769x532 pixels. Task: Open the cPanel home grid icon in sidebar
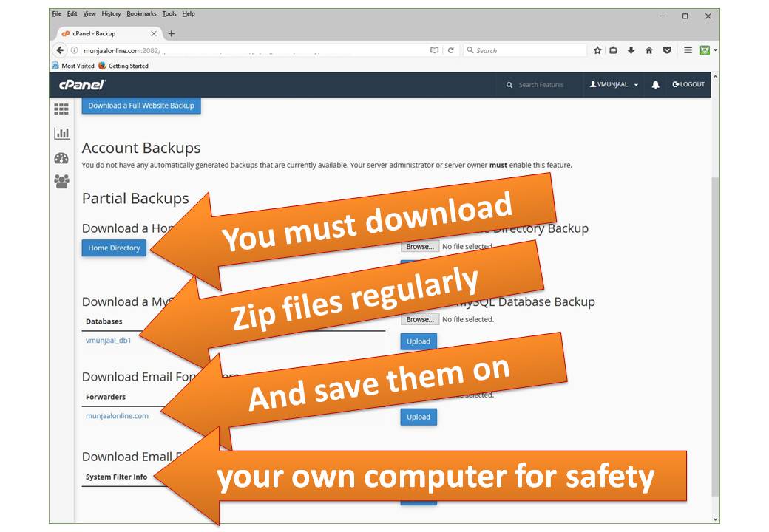coord(61,109)
